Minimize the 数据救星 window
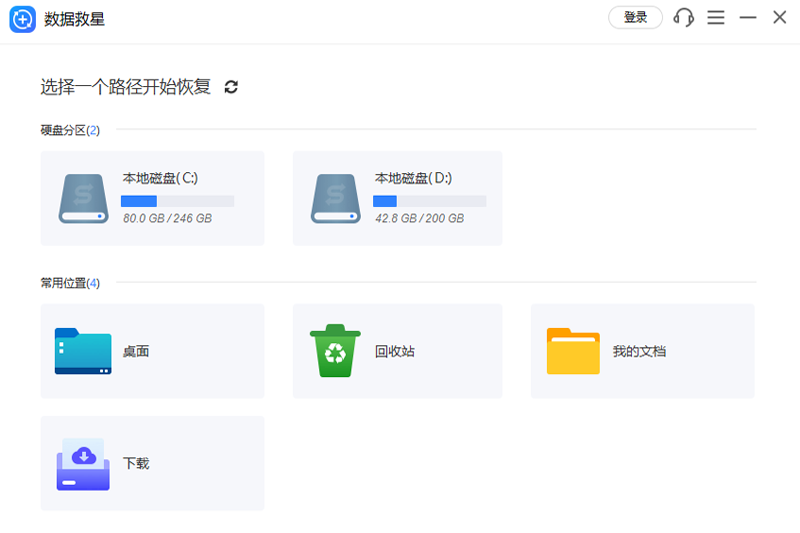Image resolution: width=800 pixels, height=533 pixels. (x=747, y=18)
